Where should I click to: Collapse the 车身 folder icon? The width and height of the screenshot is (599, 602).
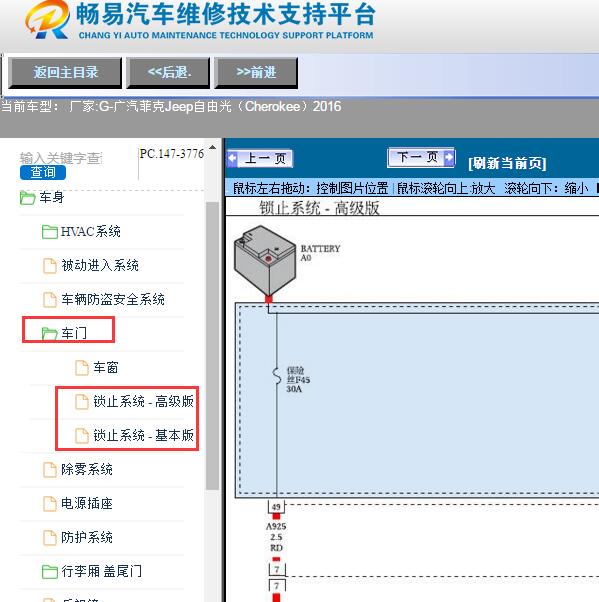pyautogui.click(x=28, y=198)
